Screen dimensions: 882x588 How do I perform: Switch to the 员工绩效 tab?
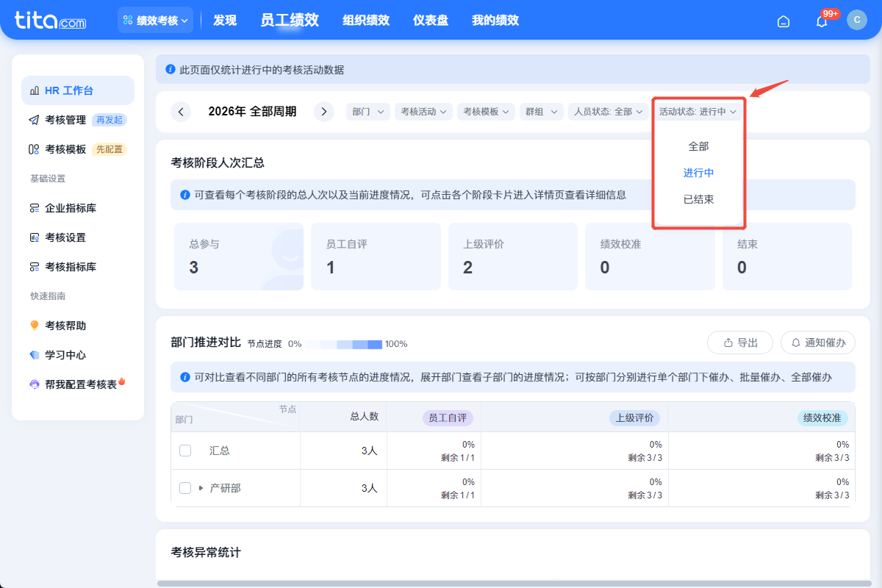(x=290, y=20)
